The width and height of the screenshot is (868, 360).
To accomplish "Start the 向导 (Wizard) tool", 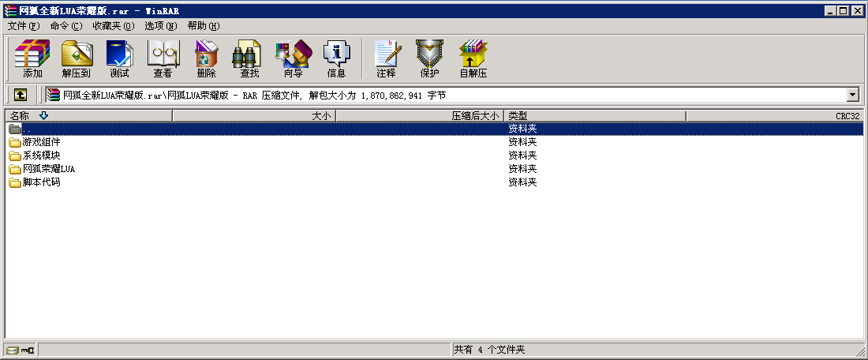I will (x=293, y=58).
